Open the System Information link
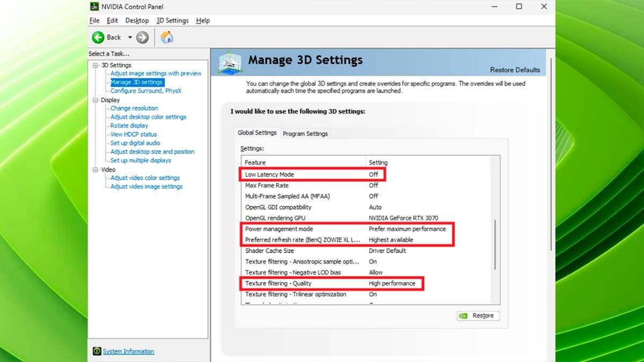The image size is (644, 362). [x=128, y=351]
